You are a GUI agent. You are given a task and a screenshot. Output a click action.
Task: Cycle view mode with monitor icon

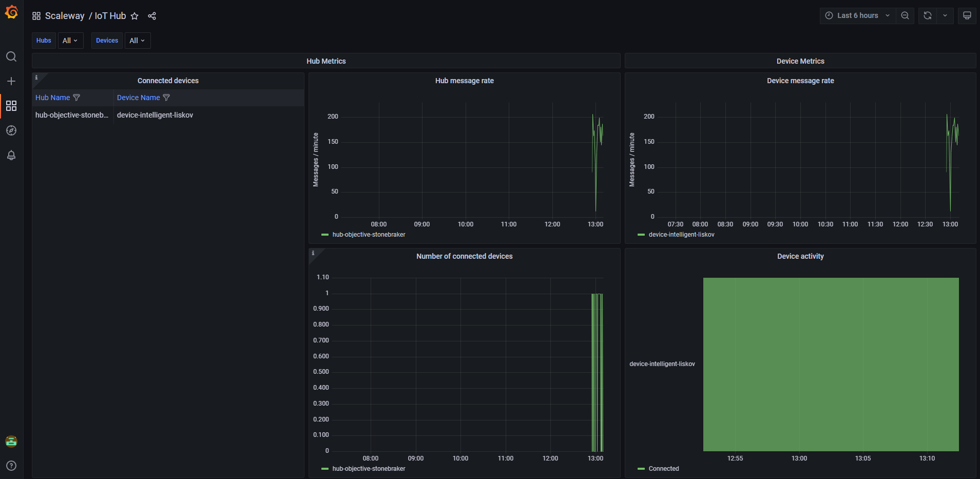click(x=967, y=15)
